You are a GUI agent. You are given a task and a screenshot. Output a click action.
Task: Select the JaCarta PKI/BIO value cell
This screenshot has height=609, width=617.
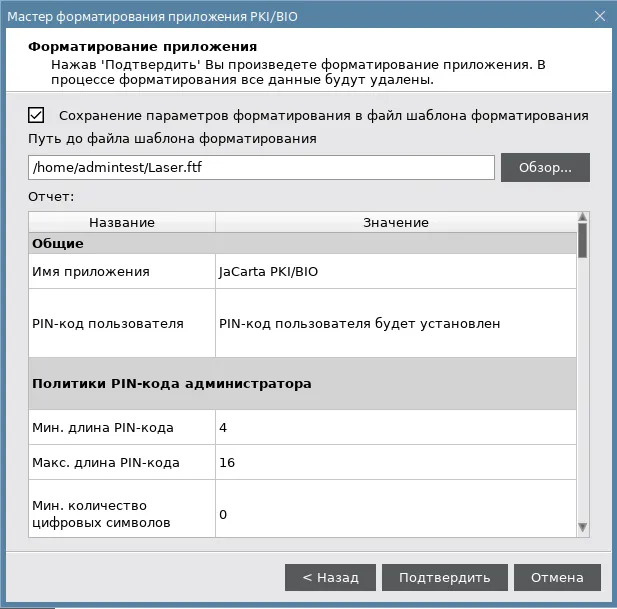pyautogui.click(x=396, y=271)
